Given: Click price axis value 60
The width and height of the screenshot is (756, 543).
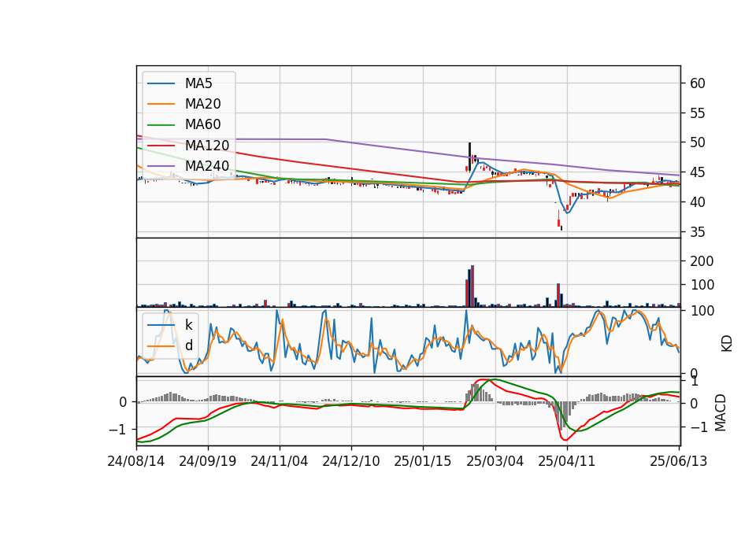Looking at the screenshot, I should click(697, 83).
